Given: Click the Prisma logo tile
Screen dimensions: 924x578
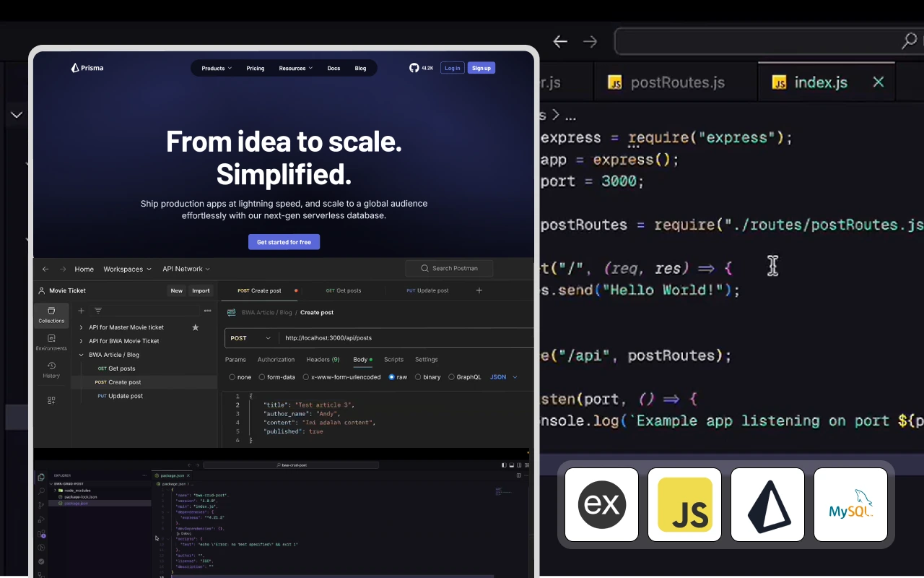Looking at the screenshot, I should [x=767, y=504].
